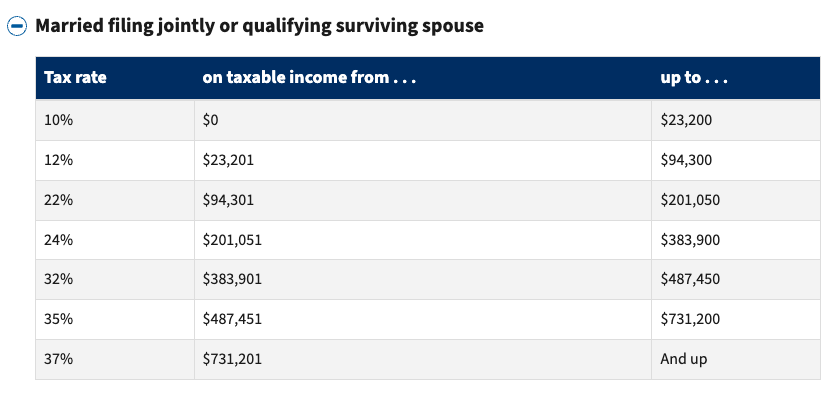Click the Tax rate column header
The image size is (830, 400).
pos(75,78)
